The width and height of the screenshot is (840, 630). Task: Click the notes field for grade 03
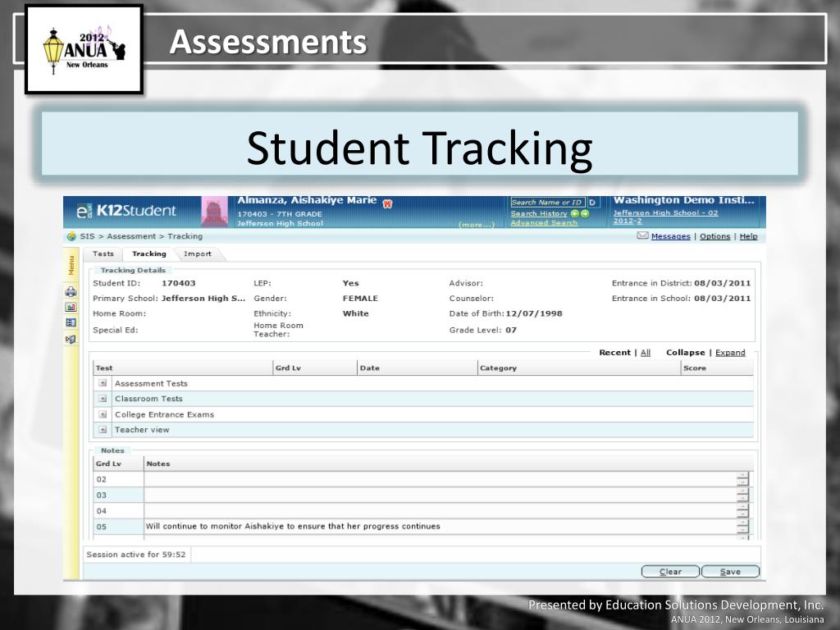[441, 495]
